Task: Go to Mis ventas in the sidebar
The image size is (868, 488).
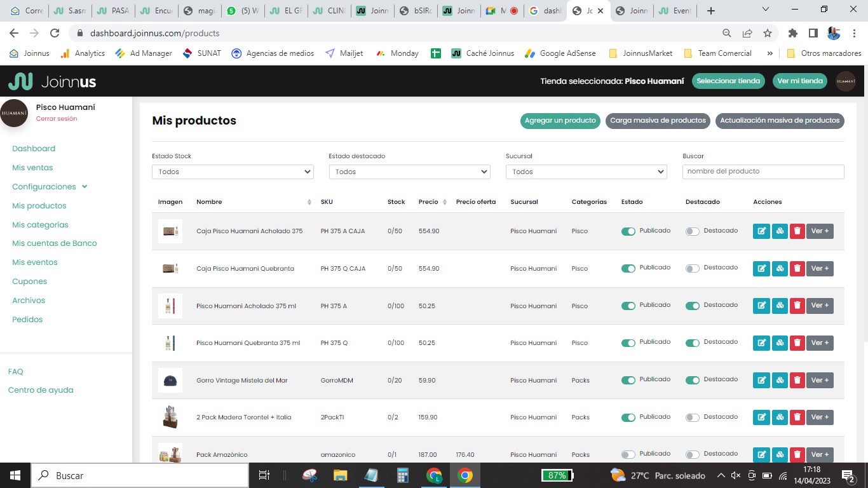Action: click(32, 168)
